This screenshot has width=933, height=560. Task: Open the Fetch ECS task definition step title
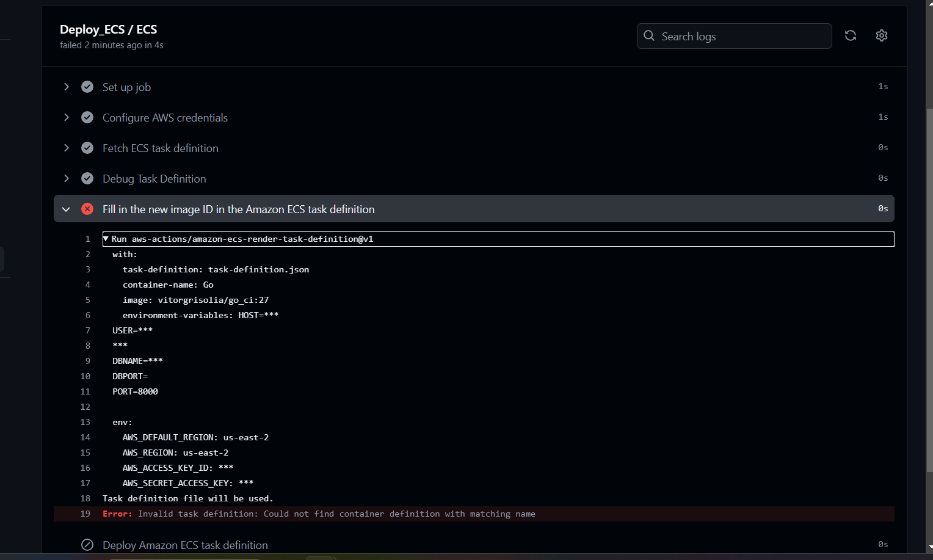click(161, 148)
